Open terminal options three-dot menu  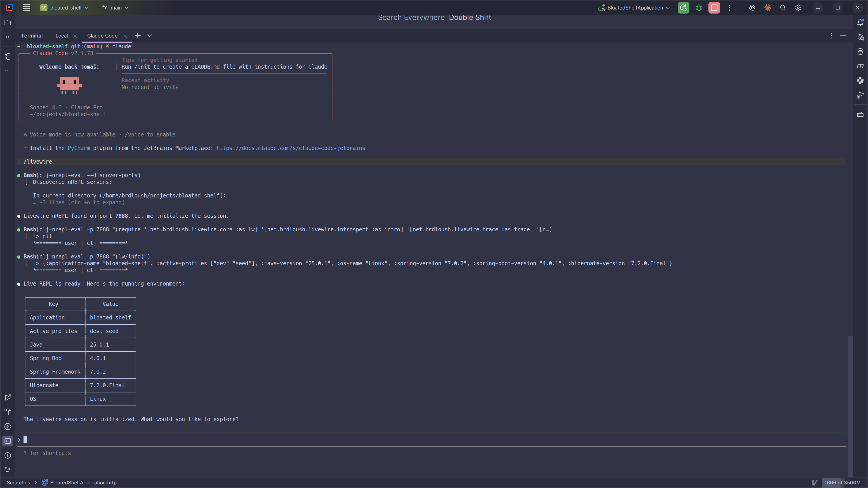831,36
